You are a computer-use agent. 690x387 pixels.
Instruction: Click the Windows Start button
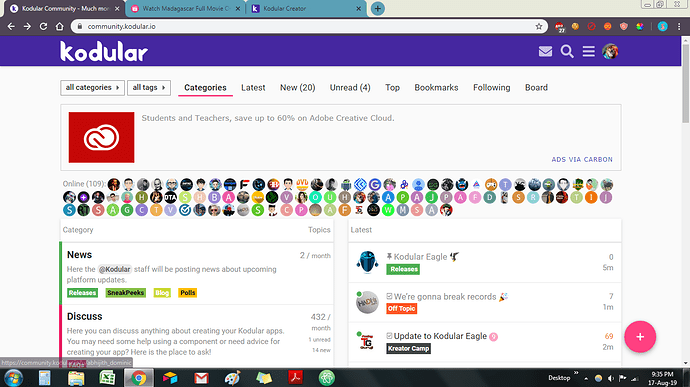[x=13, y=378]
